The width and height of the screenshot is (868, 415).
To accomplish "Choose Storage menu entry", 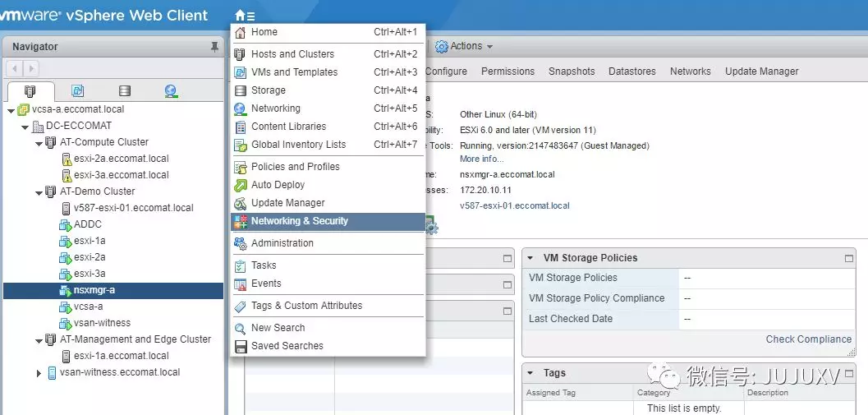I will [328, 90].
